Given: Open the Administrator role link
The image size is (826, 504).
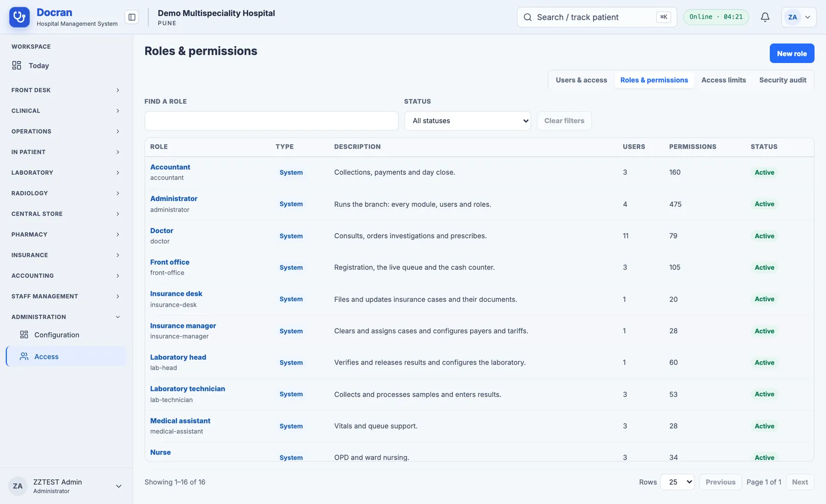Looking at the screenshot, I should (173, 199).
